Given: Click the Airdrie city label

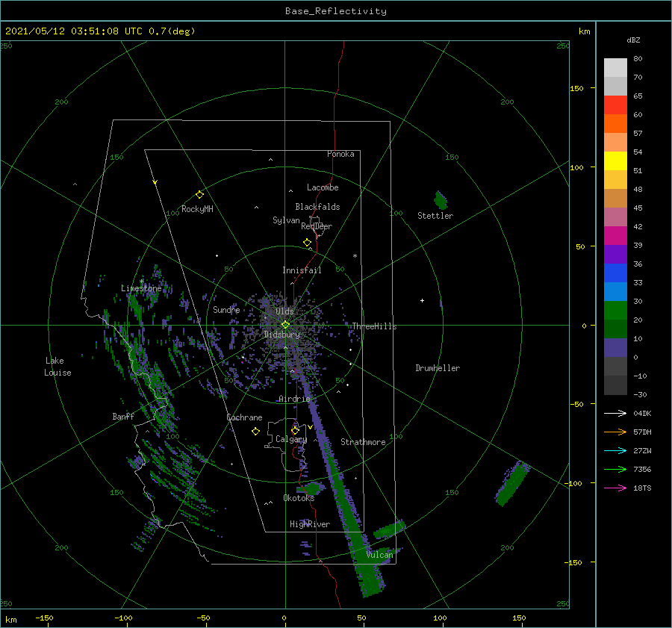Looking at the screenshot, I should [294, 399].
